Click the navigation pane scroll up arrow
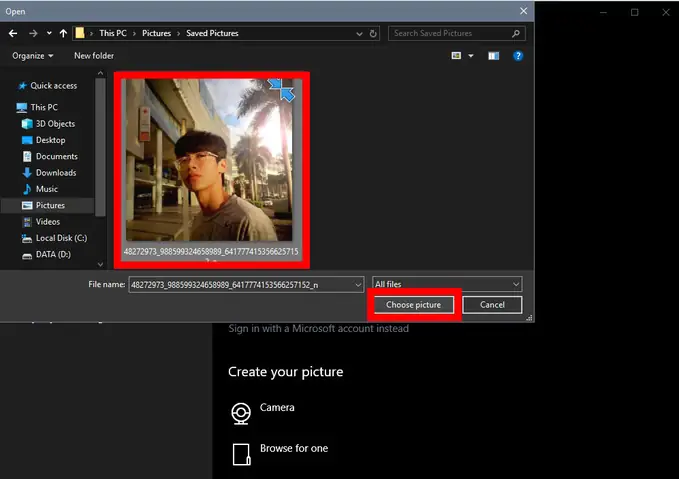The height and width of the screenshot is (479, 679). pos(100,73)
